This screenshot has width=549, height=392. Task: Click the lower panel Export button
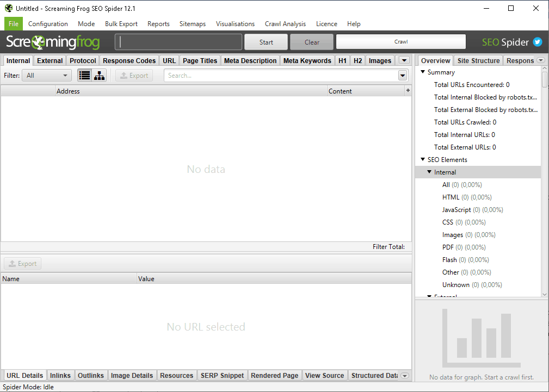[x=23, y=264]
